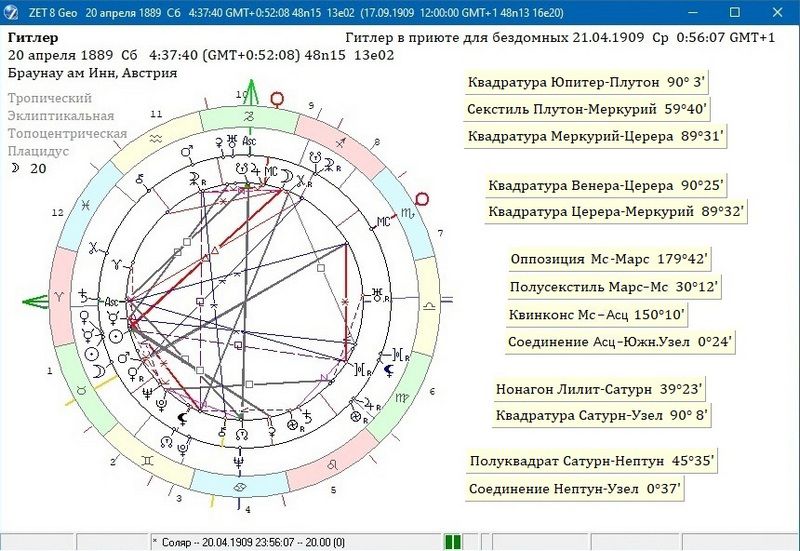The height and width of the screenshot is (551, 800).
Task: Select 'Квадратура Церера-Меркурий 89°32'' label
Action: 616,211
